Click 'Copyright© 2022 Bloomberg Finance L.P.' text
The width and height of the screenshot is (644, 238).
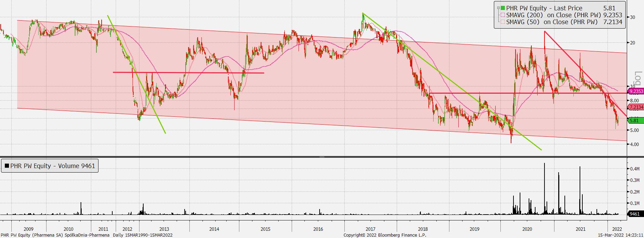pos(385,235)
